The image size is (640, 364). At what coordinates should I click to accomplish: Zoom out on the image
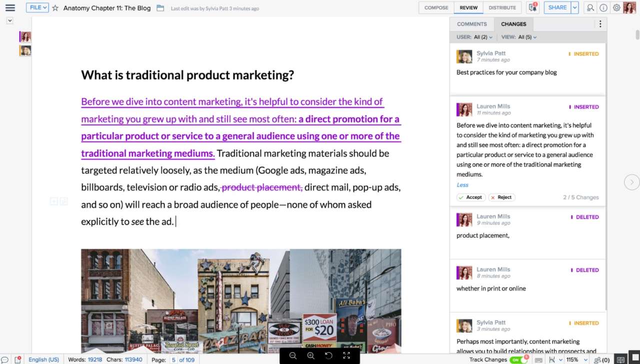pyautogui.click(x=293, y=356)
